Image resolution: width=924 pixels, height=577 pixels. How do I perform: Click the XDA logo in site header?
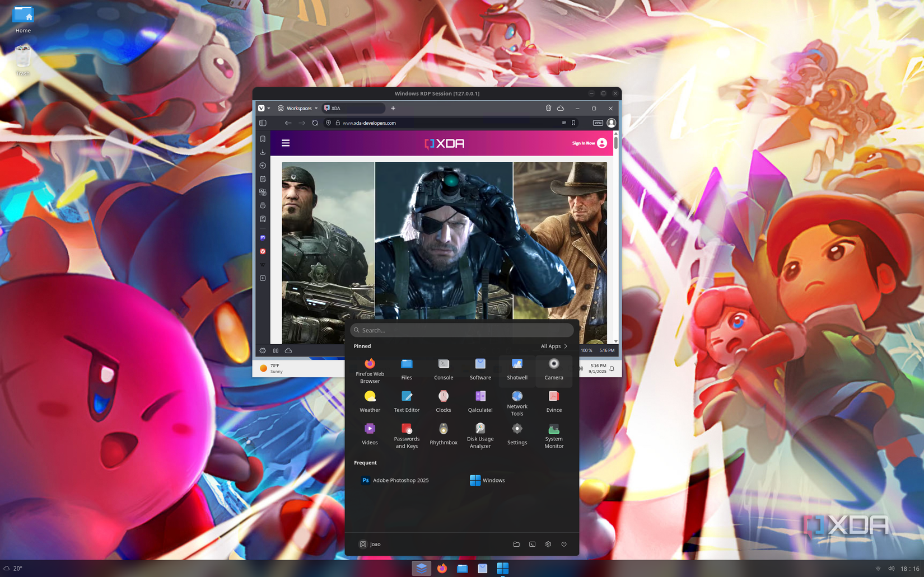[444, 143]
